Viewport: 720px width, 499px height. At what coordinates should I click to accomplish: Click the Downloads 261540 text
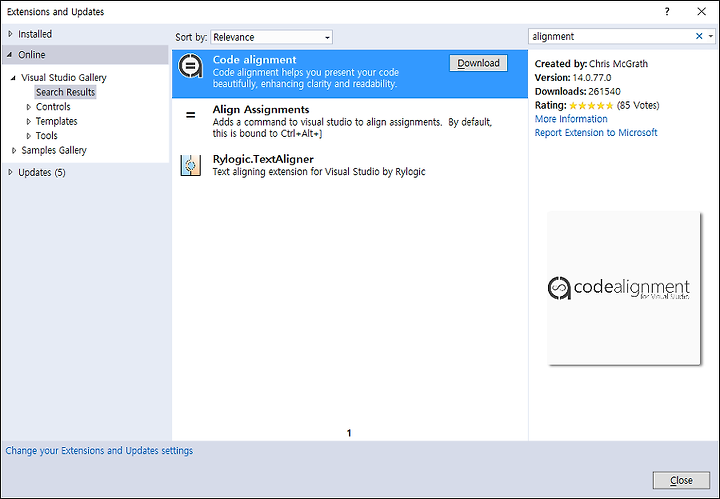(577, 91)
